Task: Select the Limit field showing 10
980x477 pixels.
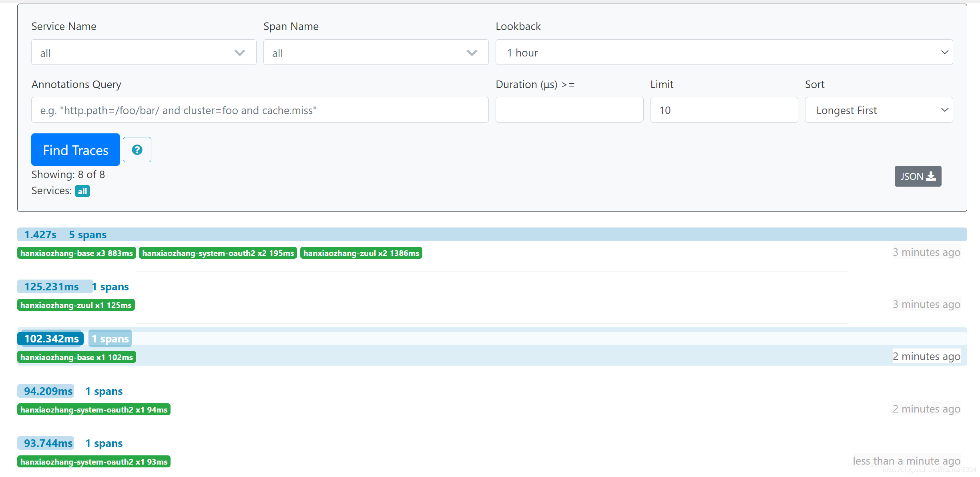Action: click(724, 110)
